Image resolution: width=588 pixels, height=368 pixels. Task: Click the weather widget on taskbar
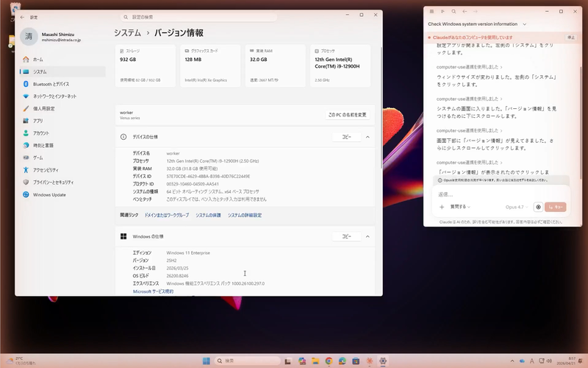[x=21, y=361]
